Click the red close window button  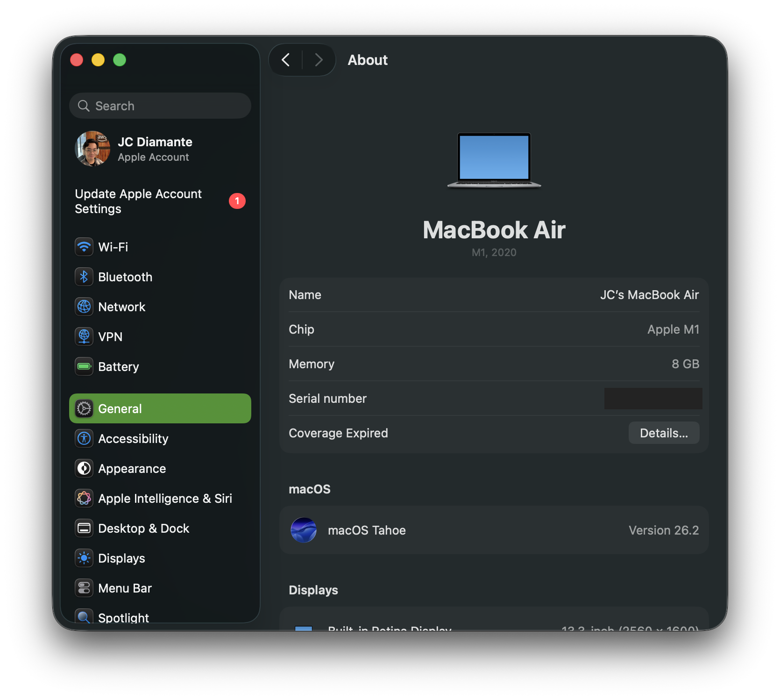tap(77, 60)
